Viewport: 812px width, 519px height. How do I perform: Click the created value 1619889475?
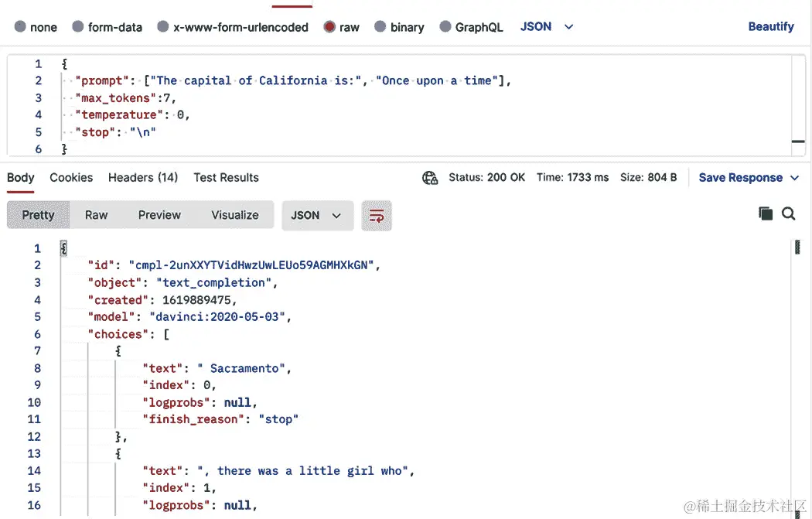[196, 300]
